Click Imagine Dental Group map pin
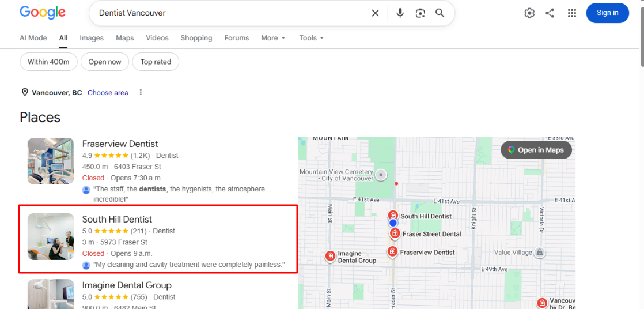 pyautogui.click(x=330, y=256)
